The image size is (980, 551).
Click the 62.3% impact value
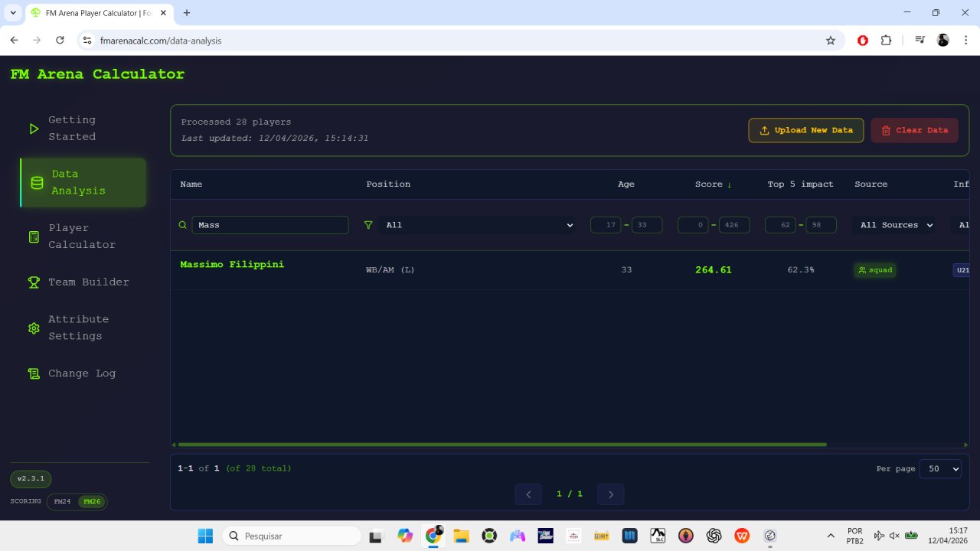[x=801, y=270]
